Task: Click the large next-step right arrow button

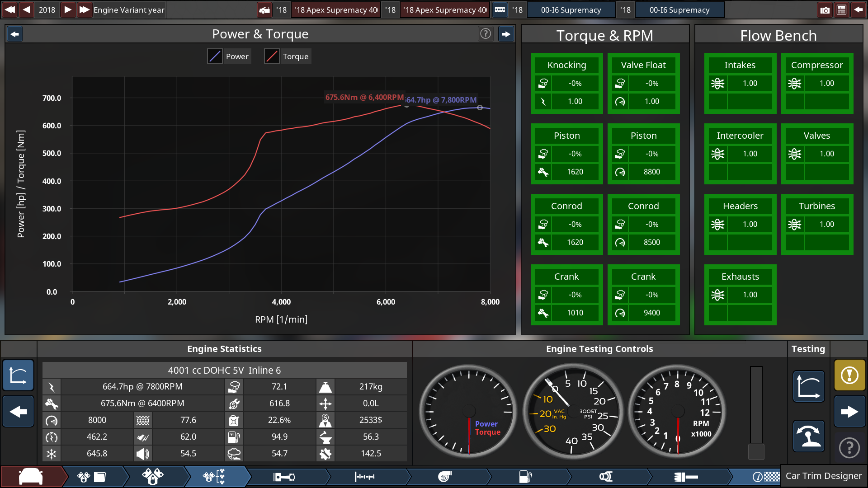Action: pyautogui.click(x=849, y=412)
